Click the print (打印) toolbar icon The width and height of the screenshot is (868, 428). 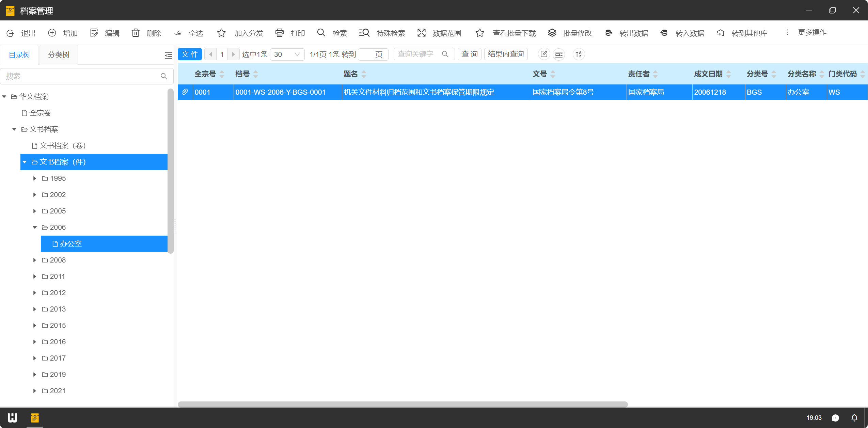[279, 33]
